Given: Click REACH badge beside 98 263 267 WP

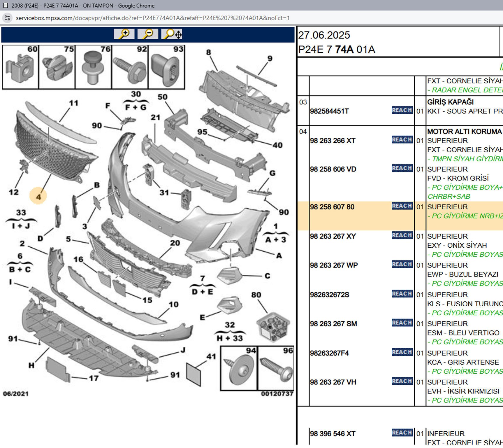Looking at the screenshot, I should pyautogui.click(x=402, y=264).
